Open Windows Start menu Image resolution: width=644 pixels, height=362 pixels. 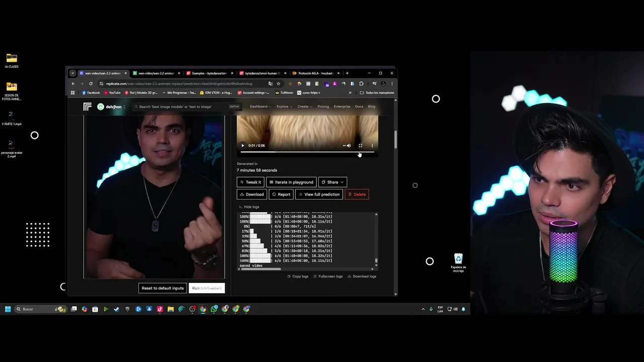pos(8,309)
